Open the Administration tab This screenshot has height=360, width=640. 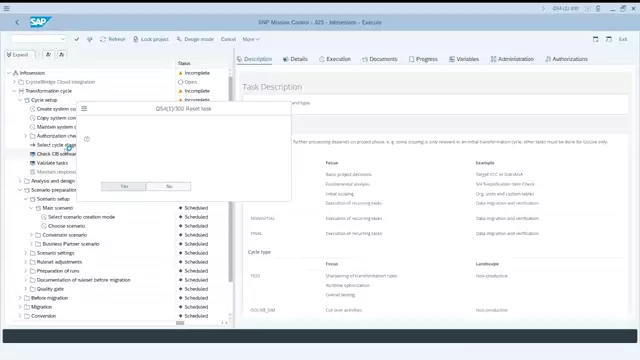click(512, 59)
